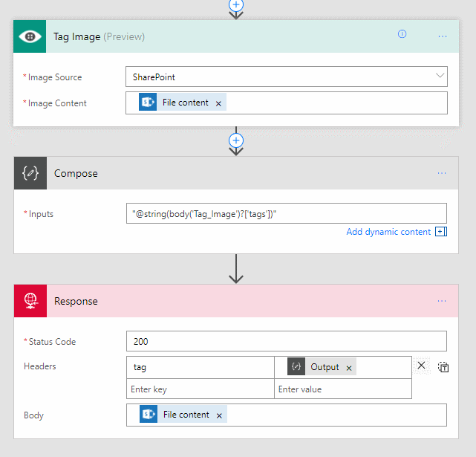Image resolution: width=476 pixels, height=457 pixels.
Task: Click the Status Code input field
Action: pos(286,342)
